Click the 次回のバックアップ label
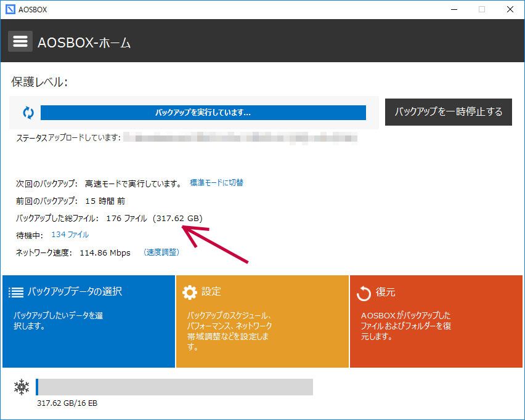Image resolution: width=525 pixels, height=420 pixels. [x=47, y=184]
